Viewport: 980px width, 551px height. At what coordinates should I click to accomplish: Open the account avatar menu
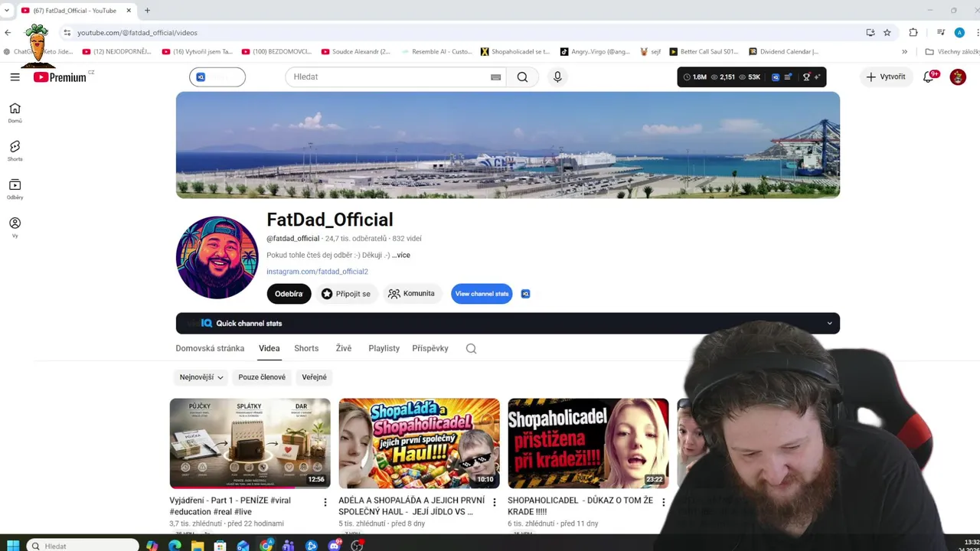958,77
